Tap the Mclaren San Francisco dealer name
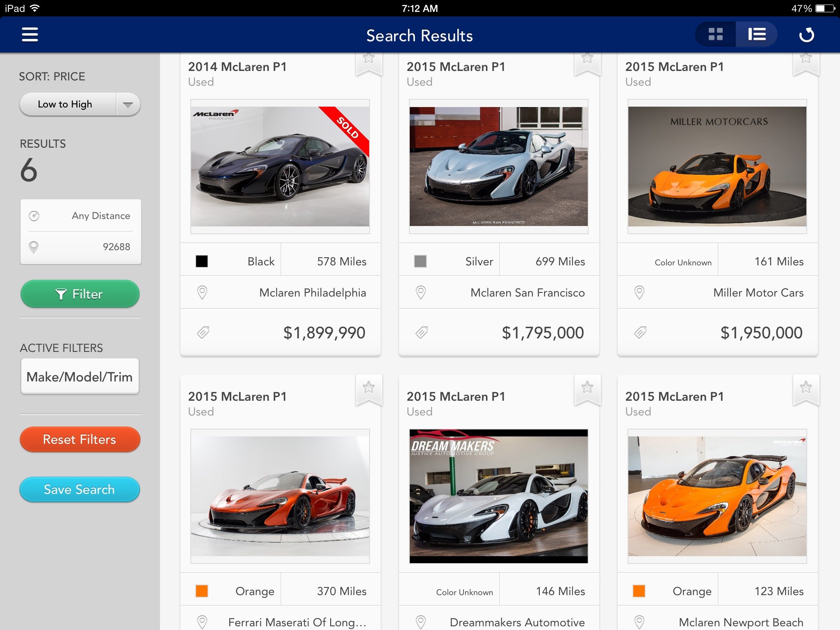This screenshot has width=840, height=630. [528, 292]
